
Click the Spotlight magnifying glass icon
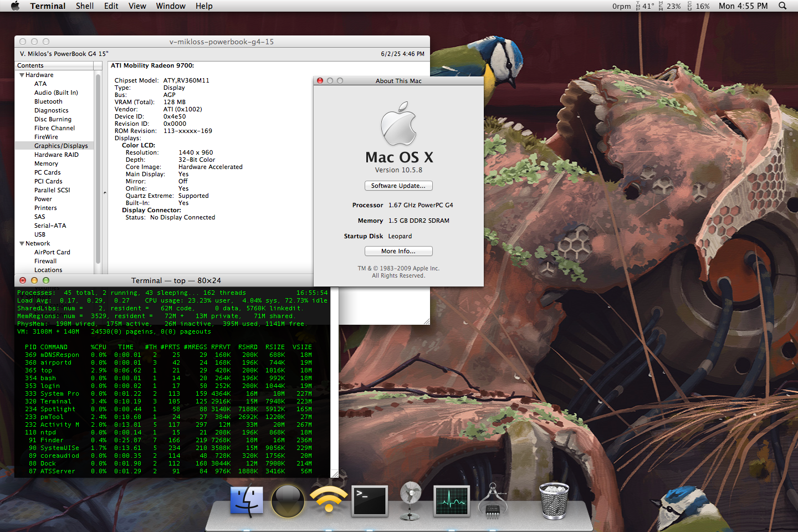coord(782,6)
